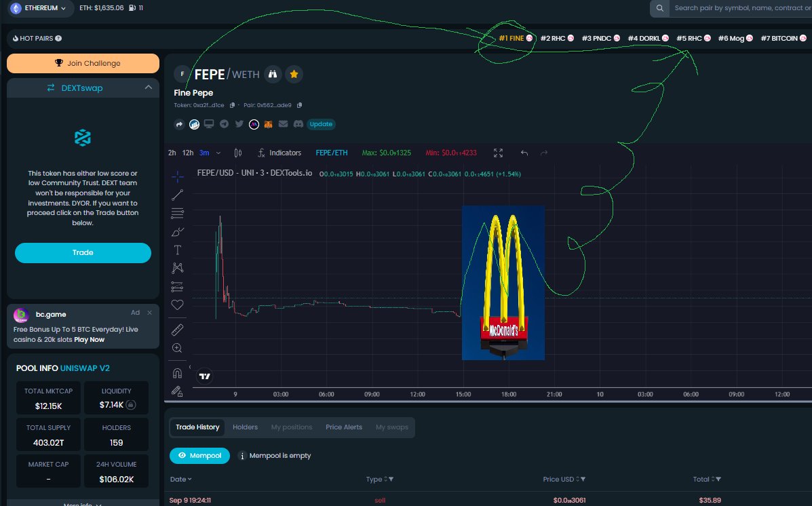Click the gas price pump icon
This screenshot has width=812, height=506.
[132, 8]
